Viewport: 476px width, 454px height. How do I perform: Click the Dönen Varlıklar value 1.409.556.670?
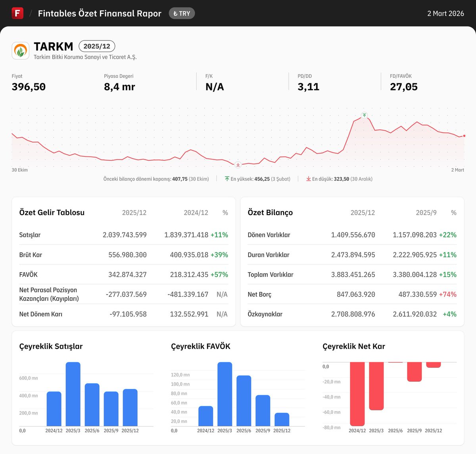point(353,235)
